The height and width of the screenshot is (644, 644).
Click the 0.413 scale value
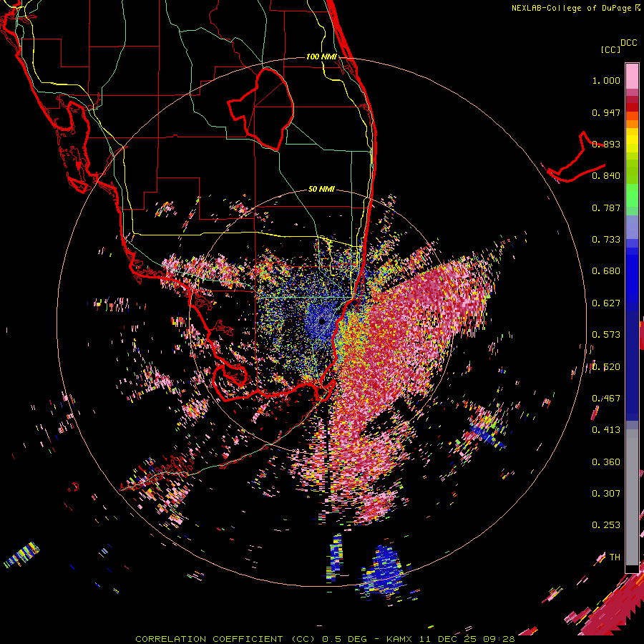(606, 430)
